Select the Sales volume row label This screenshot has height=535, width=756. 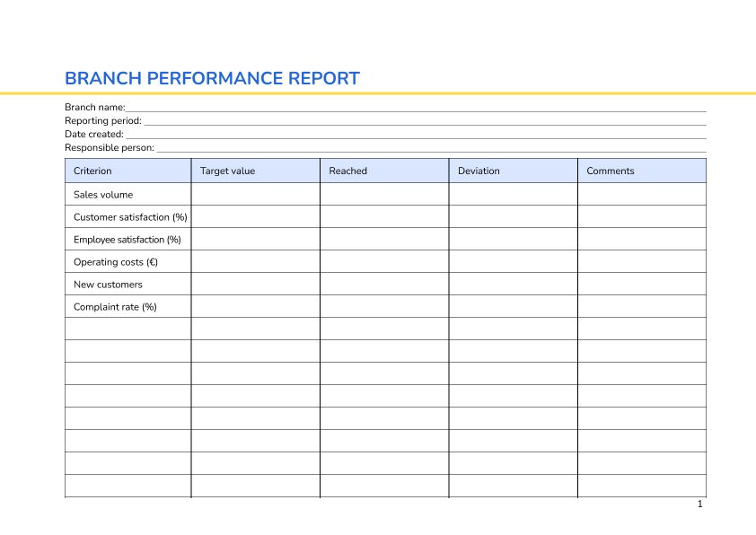pyautogui.click(x=103, y=194)
